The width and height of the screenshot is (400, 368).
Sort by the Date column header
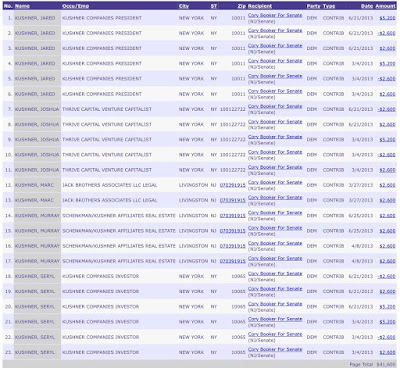coord(367,6)
